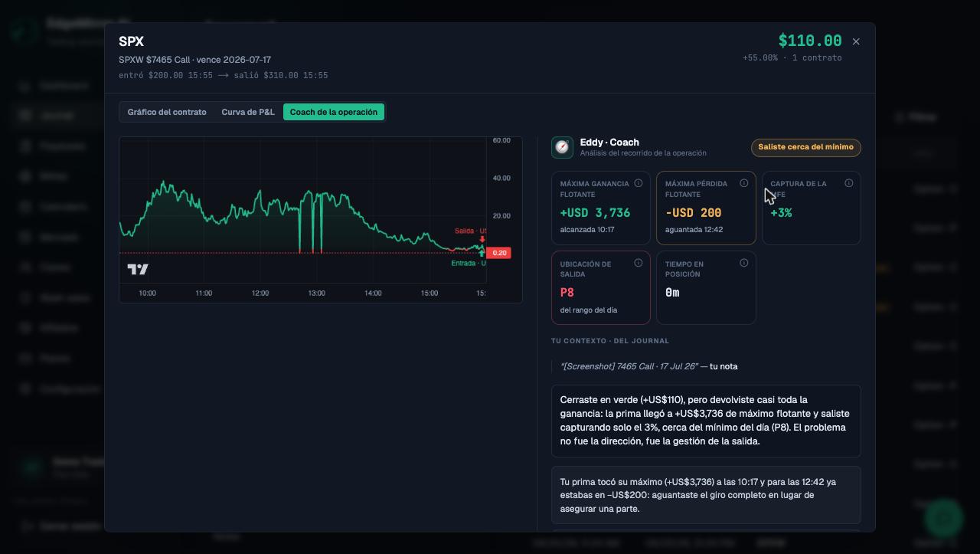Click the Saliste cerca del mínimo badge
The height and width of the screenshot is (554, 980).
805,147
